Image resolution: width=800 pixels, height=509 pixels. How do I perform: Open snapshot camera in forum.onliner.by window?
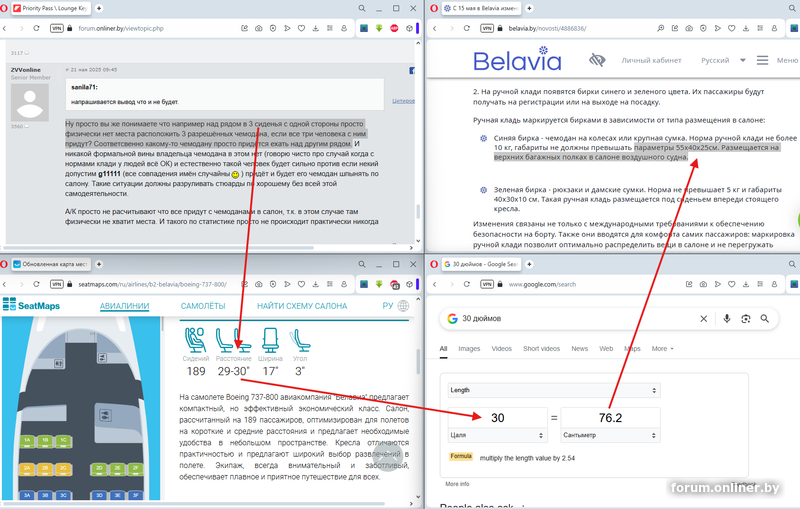click(259, 29)
